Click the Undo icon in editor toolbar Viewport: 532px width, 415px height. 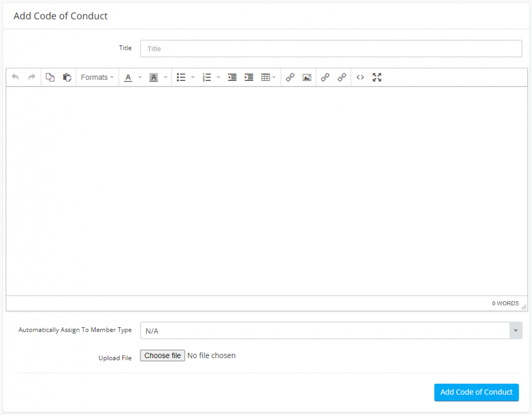(15, 77)
